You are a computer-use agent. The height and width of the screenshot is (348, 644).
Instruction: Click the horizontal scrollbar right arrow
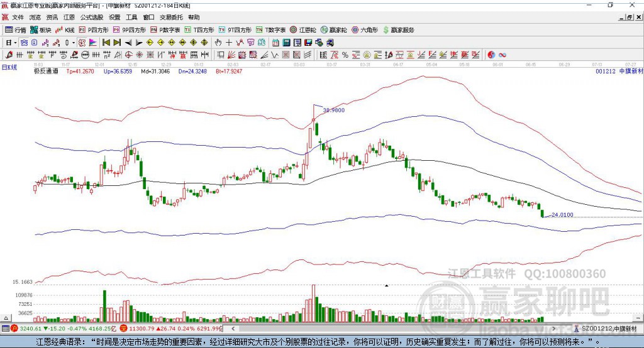(x=553, y=329)
